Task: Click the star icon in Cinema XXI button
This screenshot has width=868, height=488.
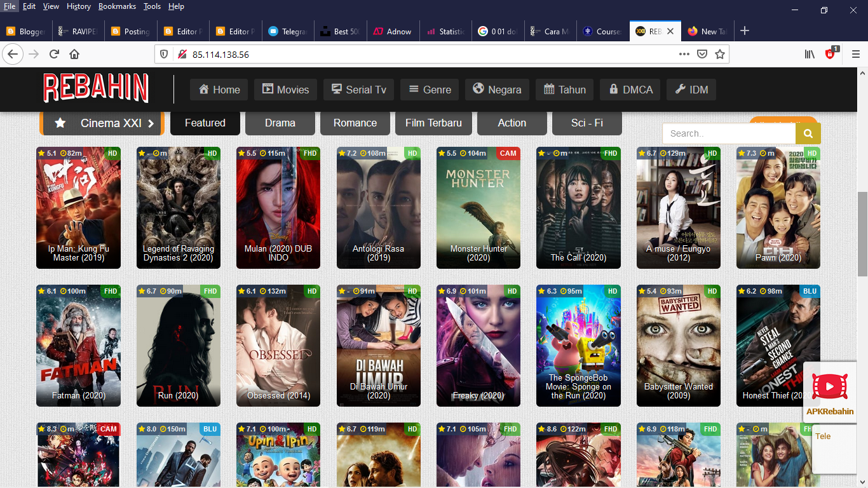Action: 60,123
